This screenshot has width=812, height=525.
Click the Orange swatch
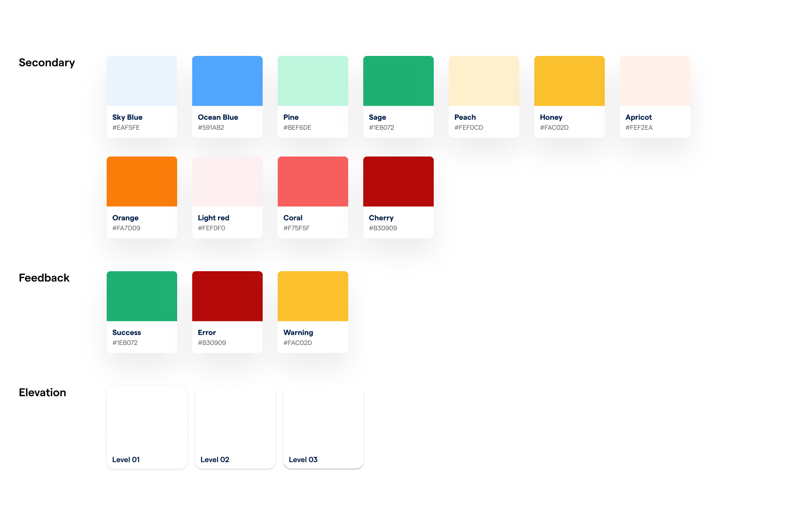click(141, 181)
